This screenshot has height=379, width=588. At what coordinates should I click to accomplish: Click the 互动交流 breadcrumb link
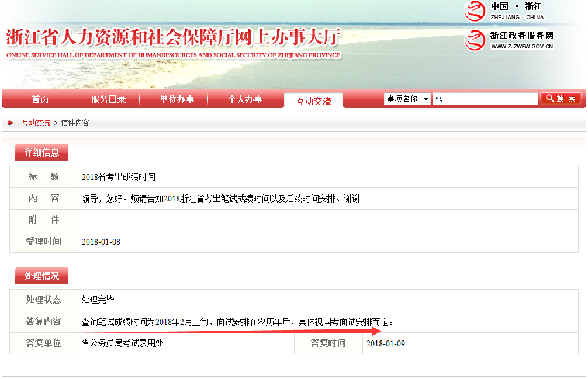click(37, 123)
